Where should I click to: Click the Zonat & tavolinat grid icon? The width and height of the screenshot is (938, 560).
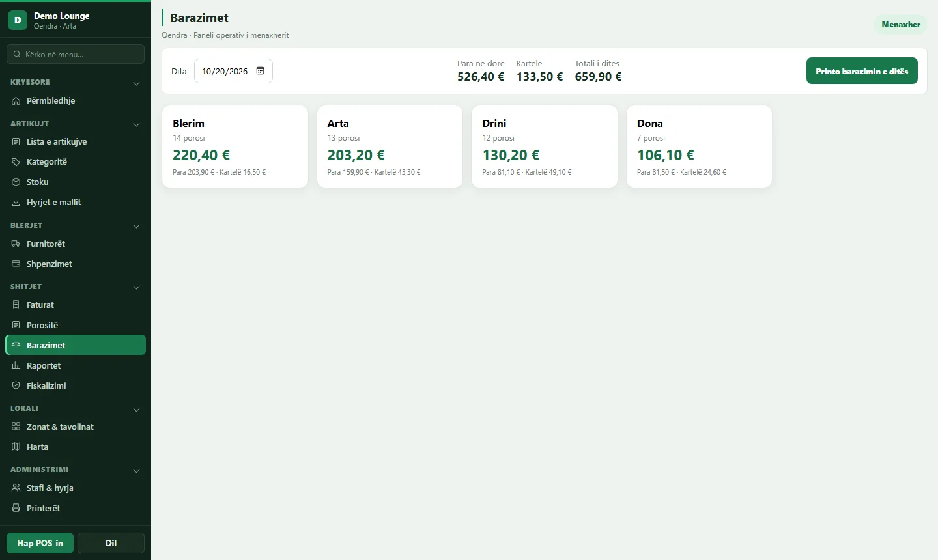tap(16, 427)
